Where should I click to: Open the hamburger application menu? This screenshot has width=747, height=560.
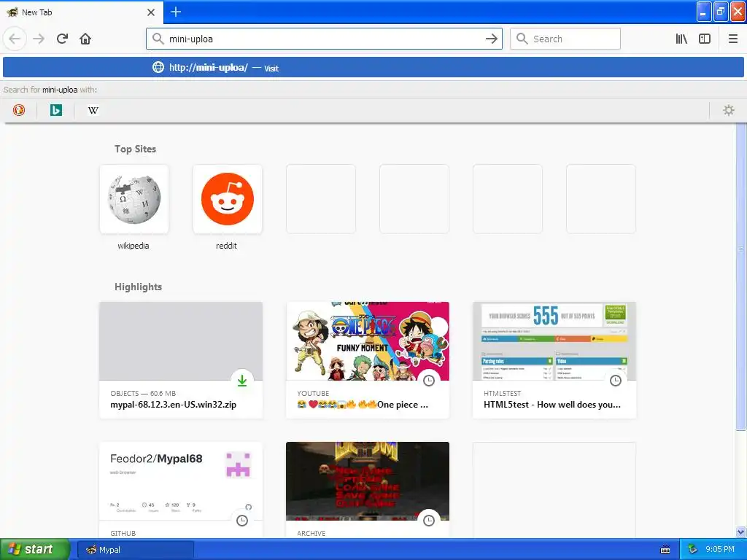[x=733, y=39]
